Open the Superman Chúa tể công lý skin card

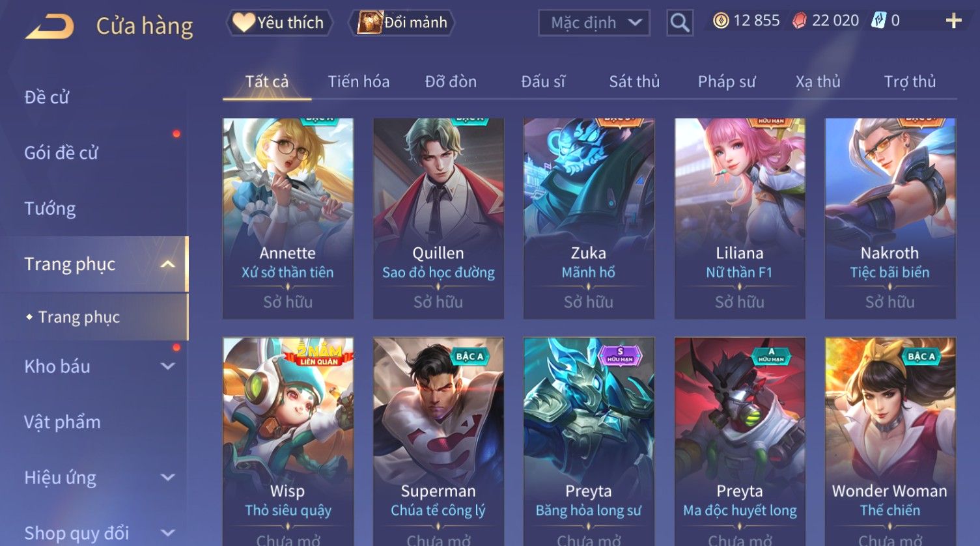438,441
